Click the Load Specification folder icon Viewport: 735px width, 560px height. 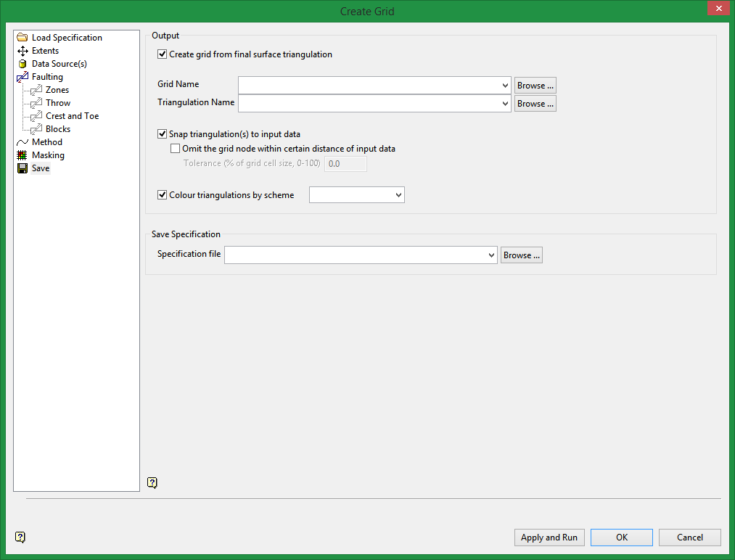coord(22,38)
